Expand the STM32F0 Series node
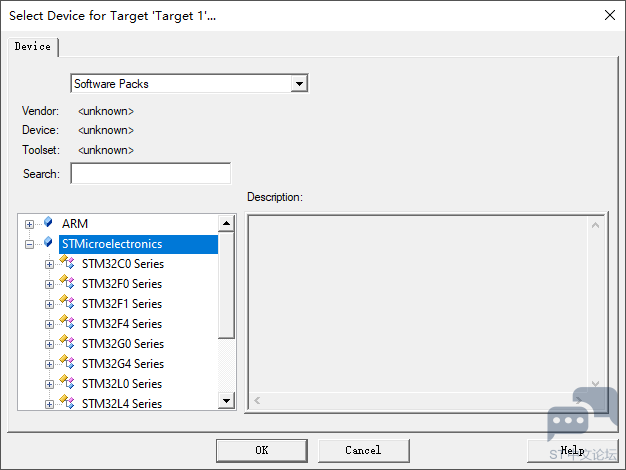 coord(49,284)
